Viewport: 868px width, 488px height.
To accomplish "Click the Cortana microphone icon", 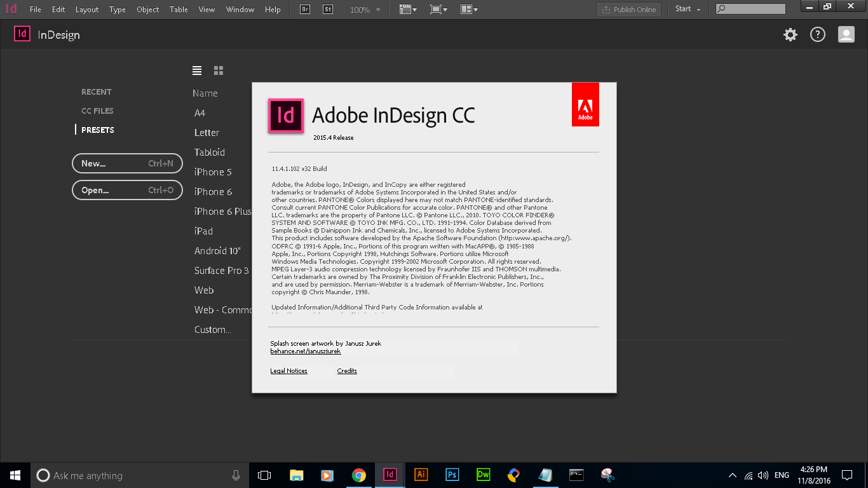I will (236, 475).
